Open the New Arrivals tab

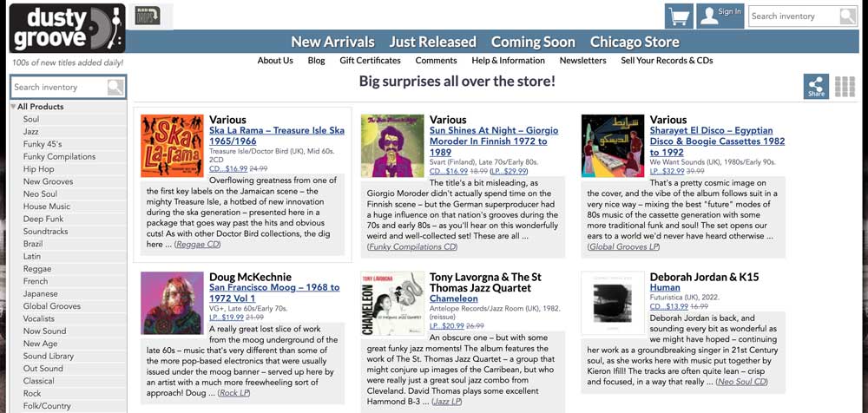pos(332,42)
